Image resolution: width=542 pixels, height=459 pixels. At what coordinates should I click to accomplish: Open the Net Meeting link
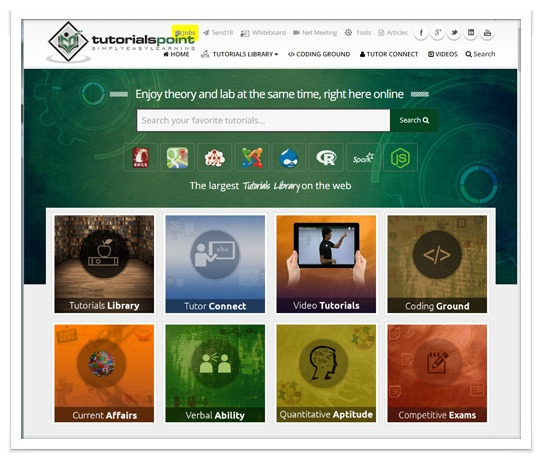coord(315,33)
